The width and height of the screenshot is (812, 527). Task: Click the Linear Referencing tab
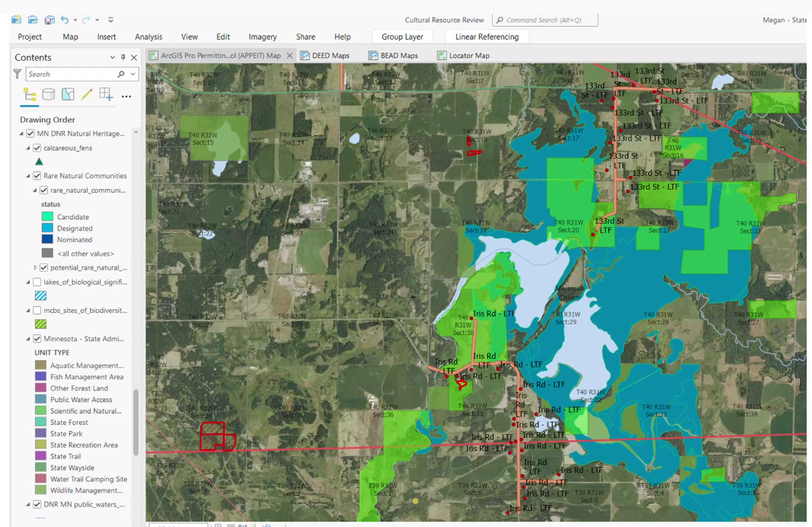click(x=487, y=37)
